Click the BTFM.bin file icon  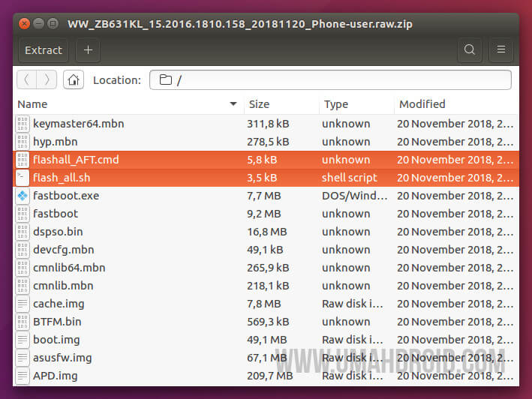(23, 321)
